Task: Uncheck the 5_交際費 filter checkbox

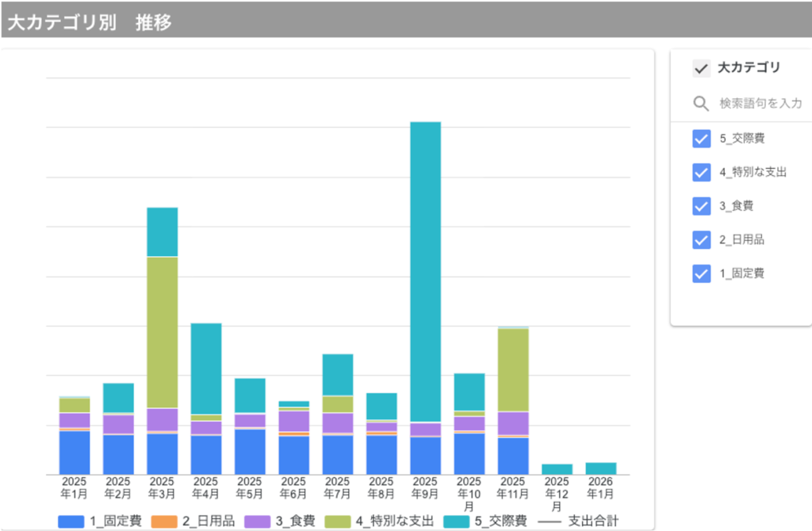Action: [x=701, y=139]
